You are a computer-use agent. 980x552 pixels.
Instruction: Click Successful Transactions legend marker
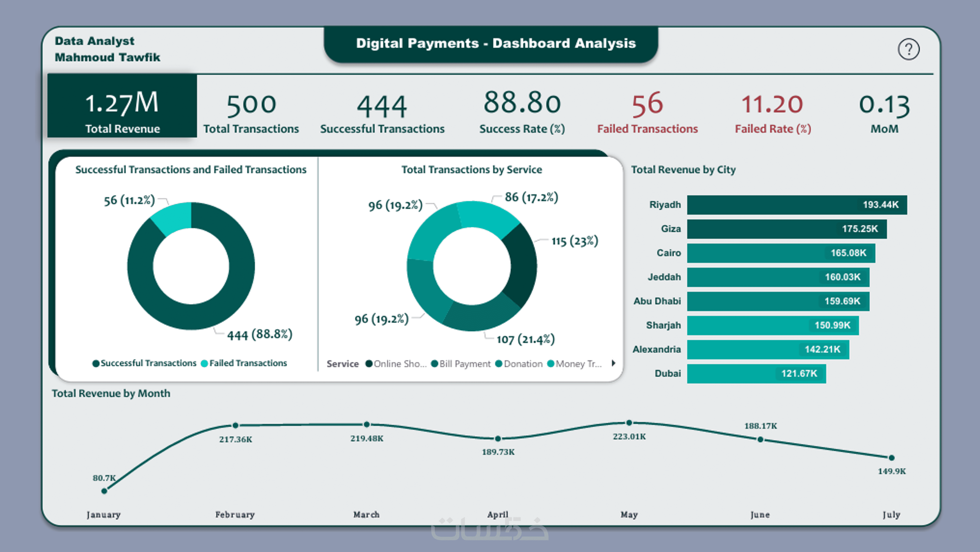click(96, 363)
